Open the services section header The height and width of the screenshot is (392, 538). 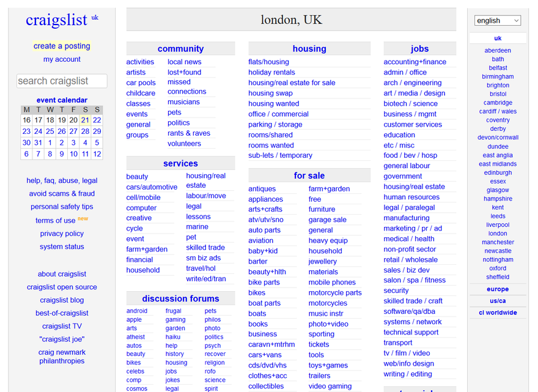(180, 163)
